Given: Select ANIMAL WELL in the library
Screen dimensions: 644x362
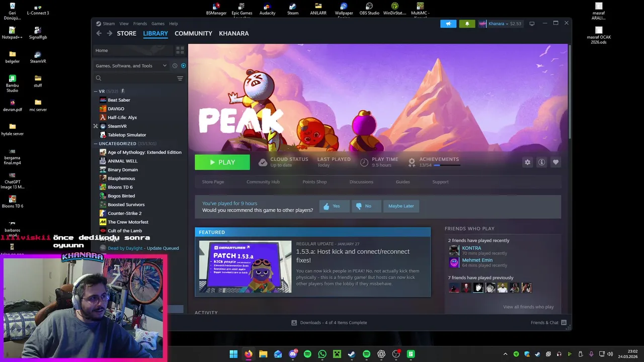Looking at the screenshot, I should pyautogui.click(x=122, y=161).
